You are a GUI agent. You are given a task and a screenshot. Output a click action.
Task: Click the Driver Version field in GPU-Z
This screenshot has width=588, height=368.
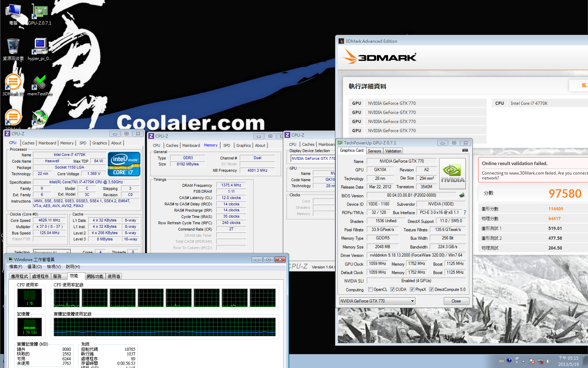point(416,255)
